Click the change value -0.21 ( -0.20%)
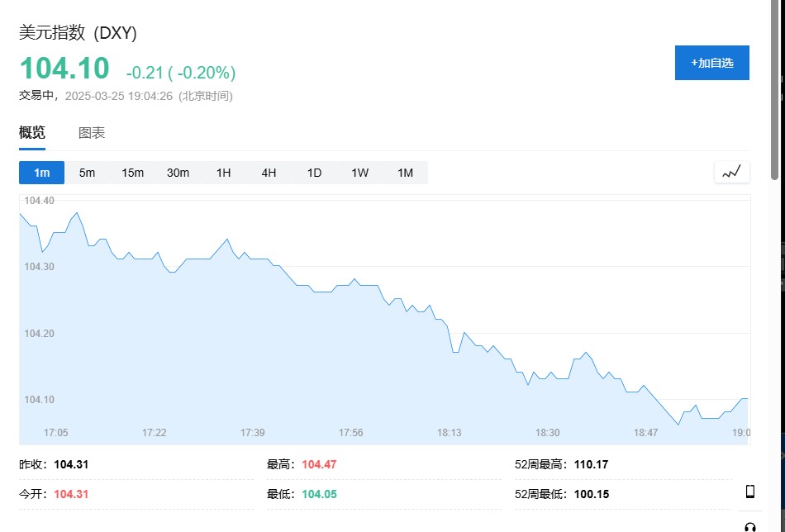The width and height of the screenshot is (785, 532). 181,73
